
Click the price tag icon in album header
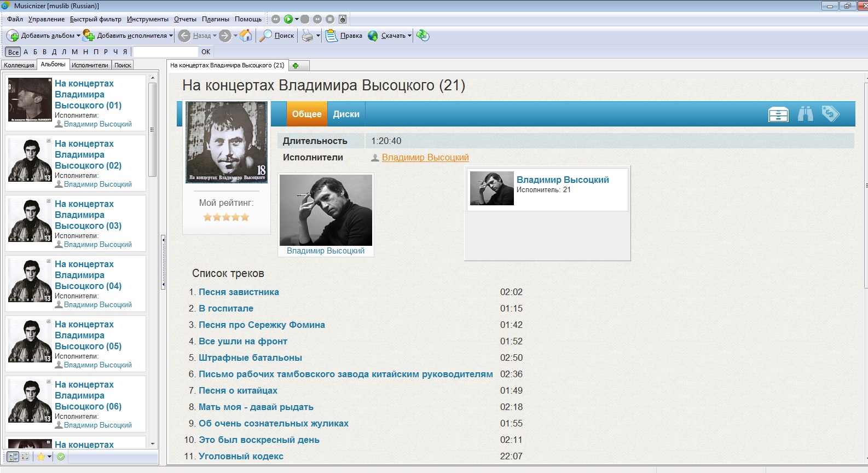pyautogui.click(x=830, y=113)
